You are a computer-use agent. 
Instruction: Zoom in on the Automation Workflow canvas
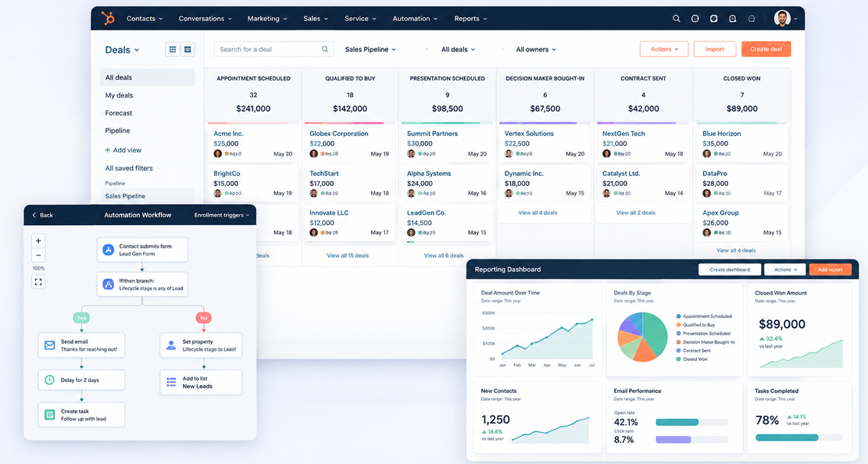click(x=38, y=241)
